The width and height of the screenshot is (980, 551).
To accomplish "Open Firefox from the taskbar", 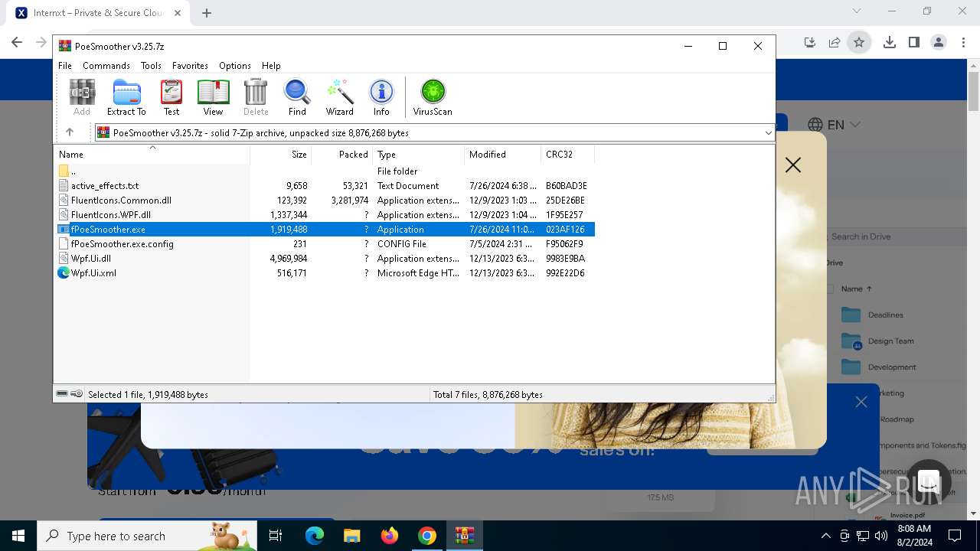I will click(389, 536).
